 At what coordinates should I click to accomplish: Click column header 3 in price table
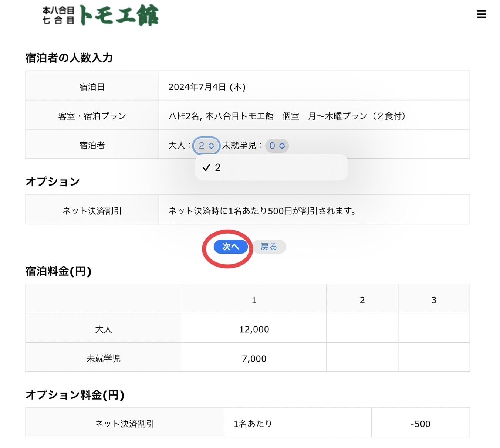pos(434,300)
